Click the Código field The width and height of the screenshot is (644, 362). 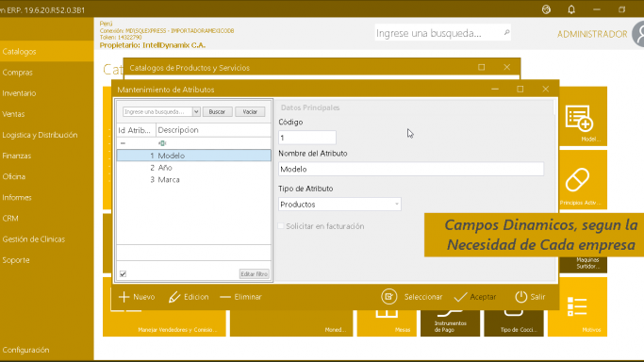[307, 138]
